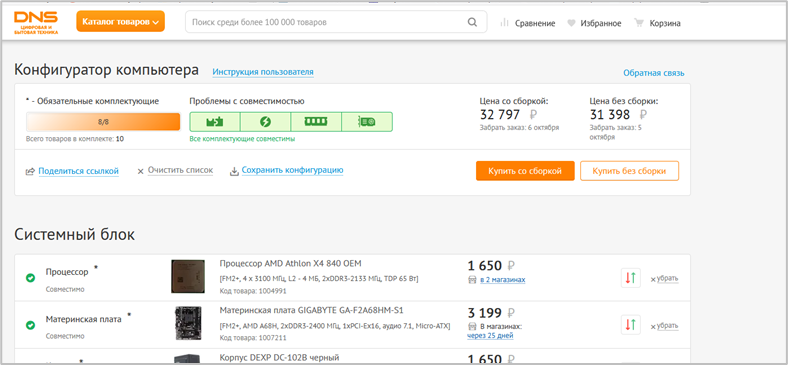
Task: Open the GIGABYTE motherboard thumbnail
Action: (188, 323)
